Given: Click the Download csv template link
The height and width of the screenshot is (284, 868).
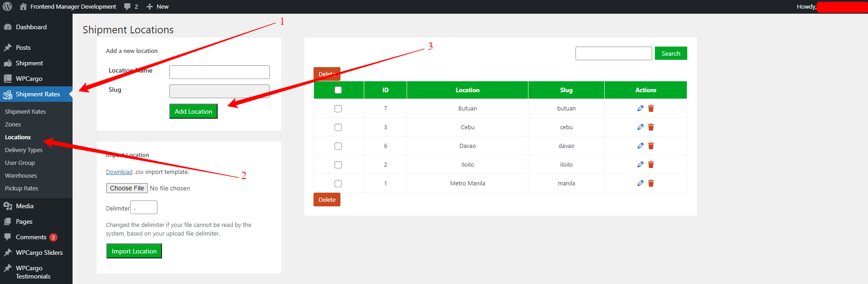Looking at the screenshot, I should point(119,172).
